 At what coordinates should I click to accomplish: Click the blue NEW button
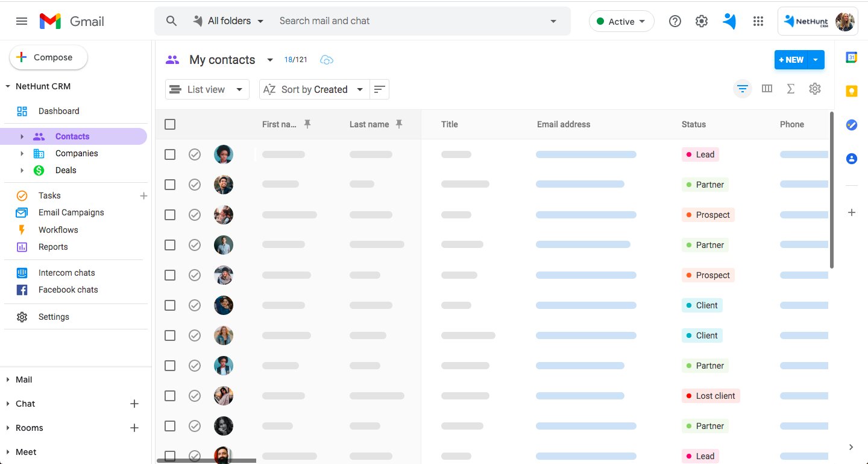point(791,60)
